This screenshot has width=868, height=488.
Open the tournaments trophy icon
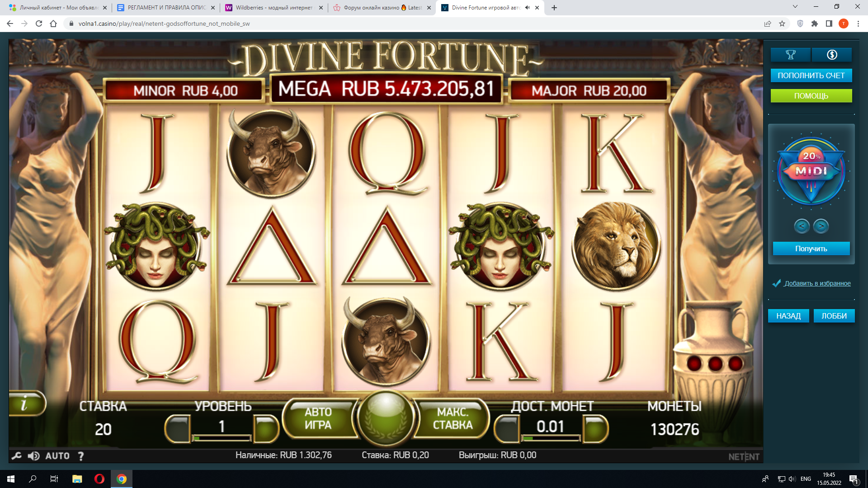tap(790, 55)
